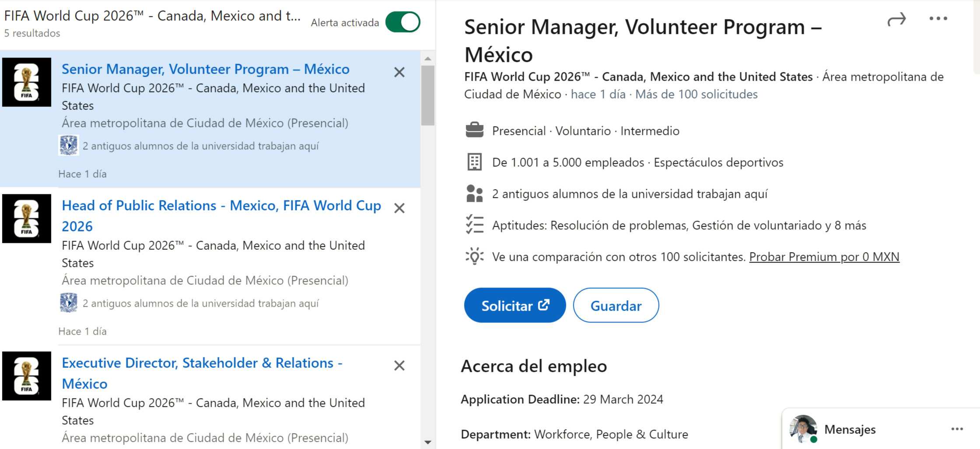Screen dimensions: 980x449
Task: Click alumni text in Senior Manager card
Action: (201, 146)
